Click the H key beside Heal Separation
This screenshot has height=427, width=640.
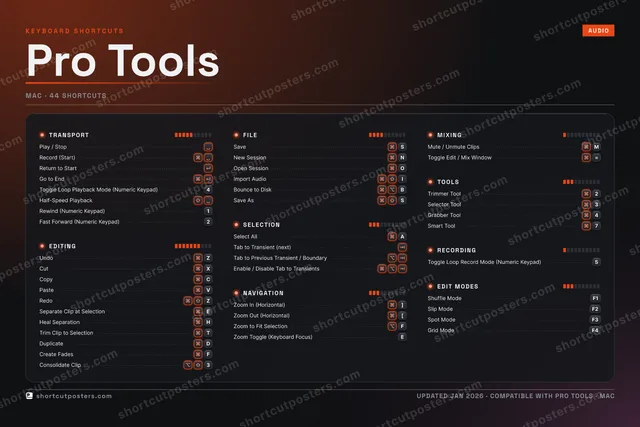(208, 322)
